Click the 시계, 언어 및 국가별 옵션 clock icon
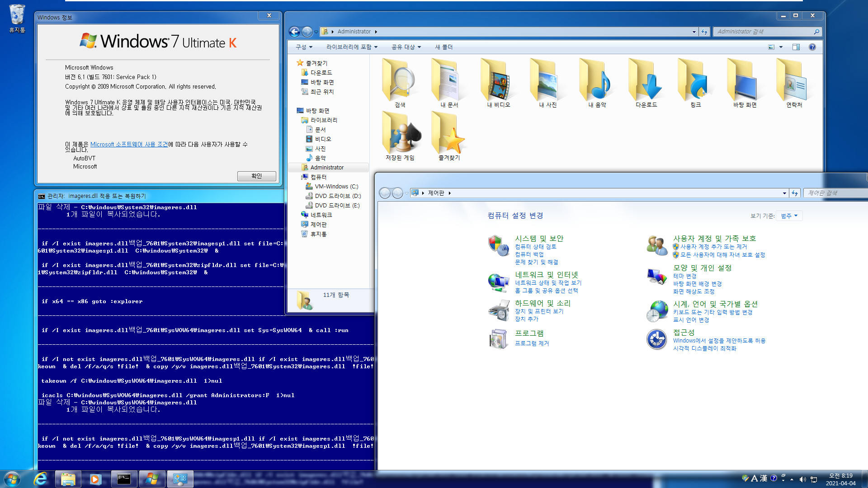868x488 pixels. 657,311
